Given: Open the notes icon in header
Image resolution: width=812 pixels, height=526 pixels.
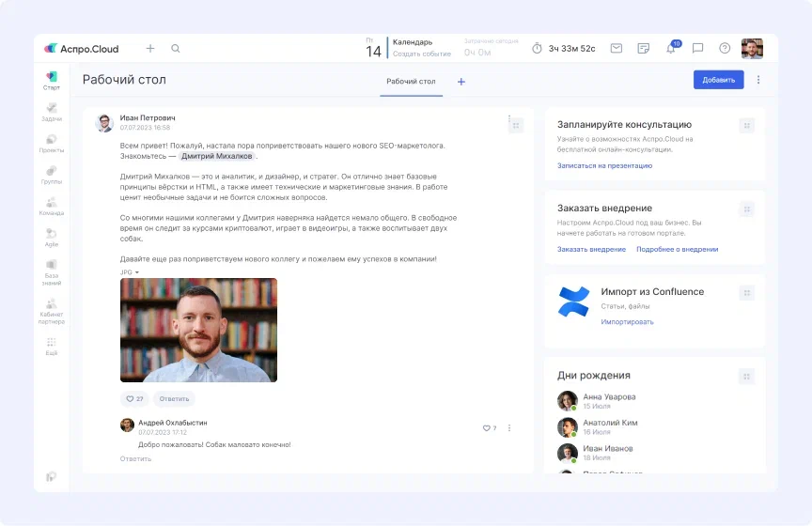Looking at the screenshot, I should (x=643, y=48).
